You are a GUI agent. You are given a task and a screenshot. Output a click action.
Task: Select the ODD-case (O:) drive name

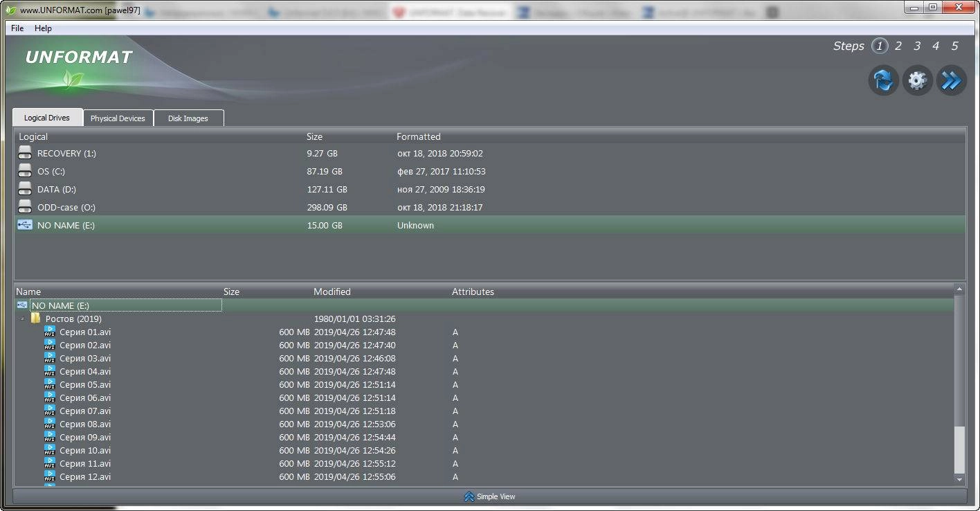[66, 207]
